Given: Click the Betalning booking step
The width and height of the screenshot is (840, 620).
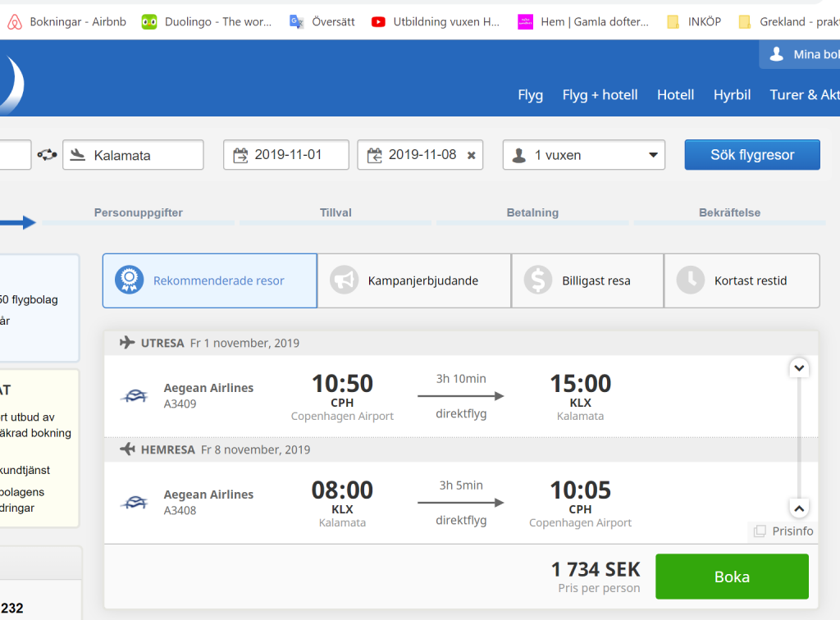Looking at the screenshot, I should click(x=532, y=212).
